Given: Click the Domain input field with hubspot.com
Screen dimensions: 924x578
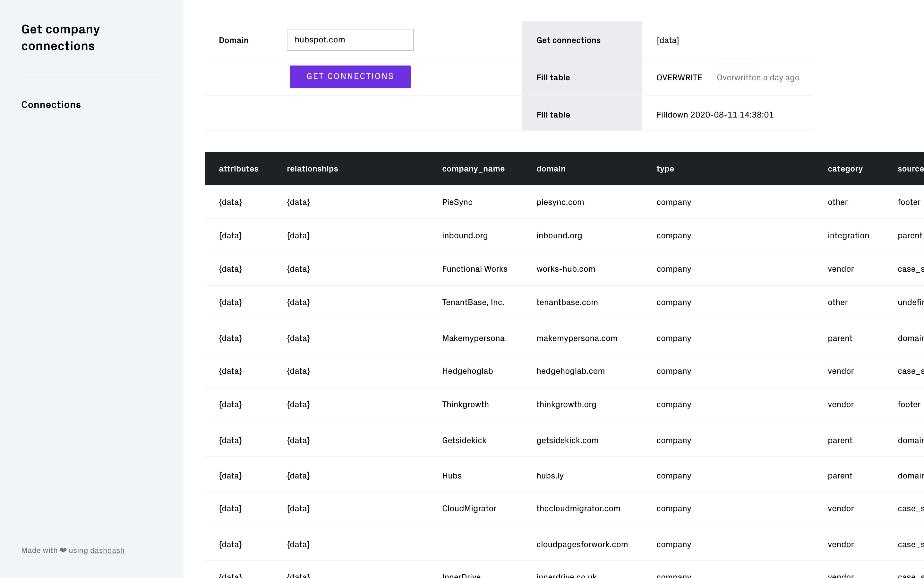Looking at the screenshot, I should pos(350,40).
